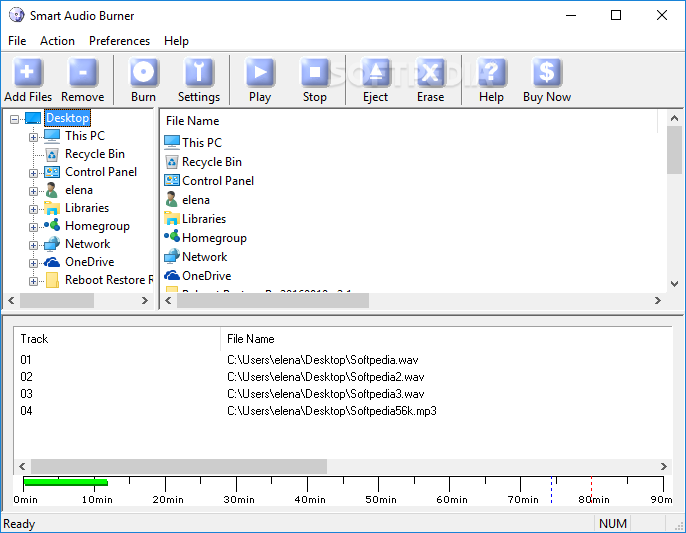686x533 pixels.
Task: Click the red dashed capacity marker
Action: point(592,490)
